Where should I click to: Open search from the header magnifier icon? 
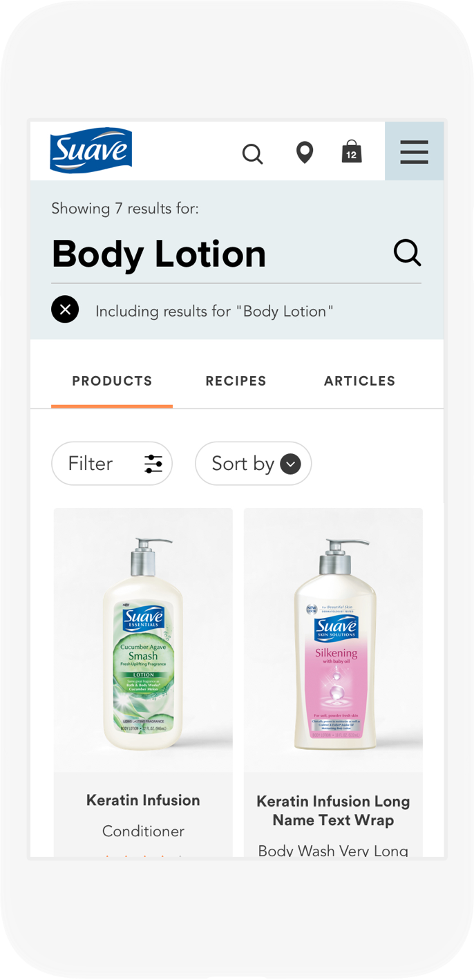tap(253, 153)
